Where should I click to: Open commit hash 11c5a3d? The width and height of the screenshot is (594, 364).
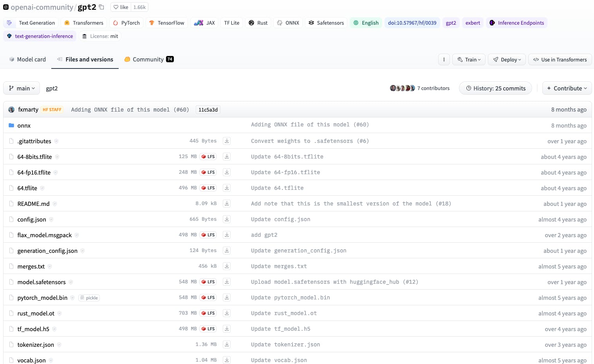coord(208,110)
